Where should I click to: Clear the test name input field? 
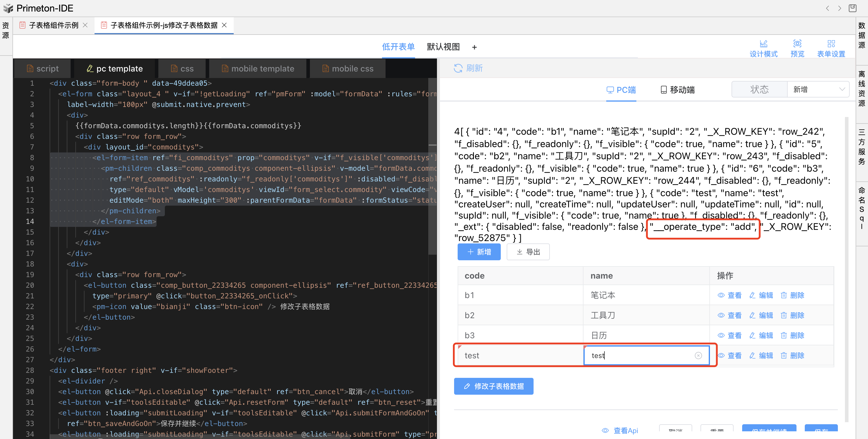pos(698,355)
